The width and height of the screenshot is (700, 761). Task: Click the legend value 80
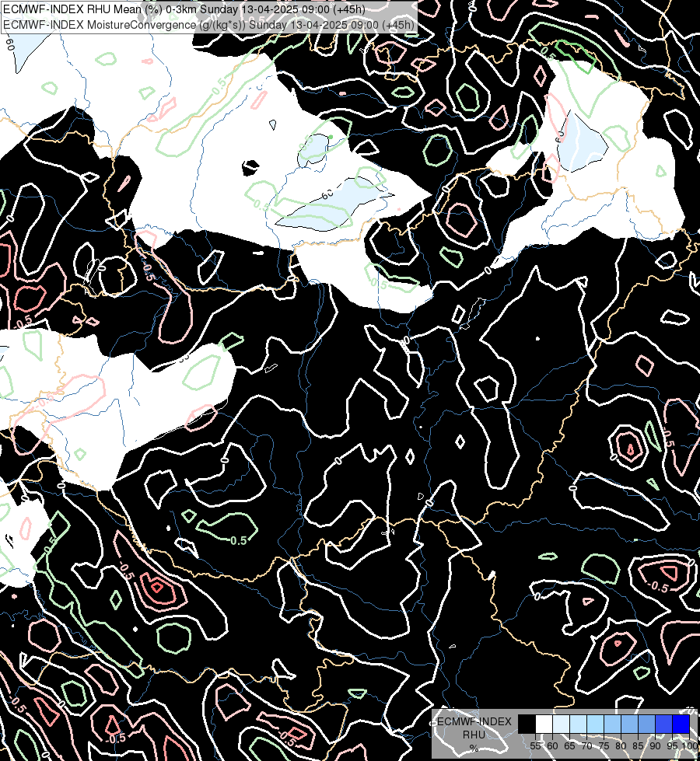(x=621, y=746)
